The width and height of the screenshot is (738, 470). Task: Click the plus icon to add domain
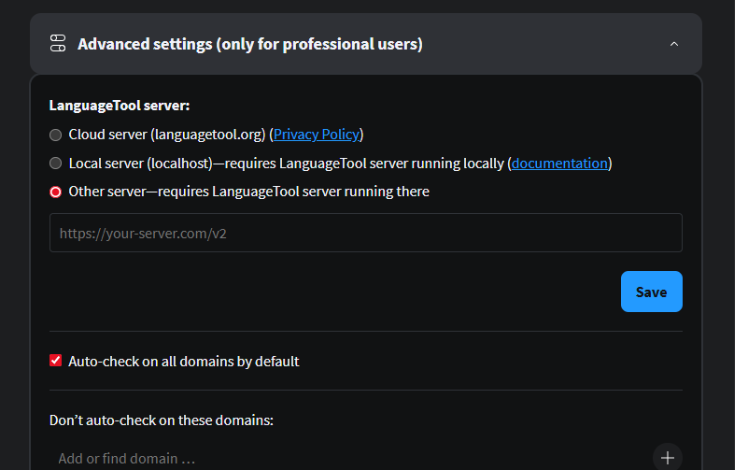(667, 457)
